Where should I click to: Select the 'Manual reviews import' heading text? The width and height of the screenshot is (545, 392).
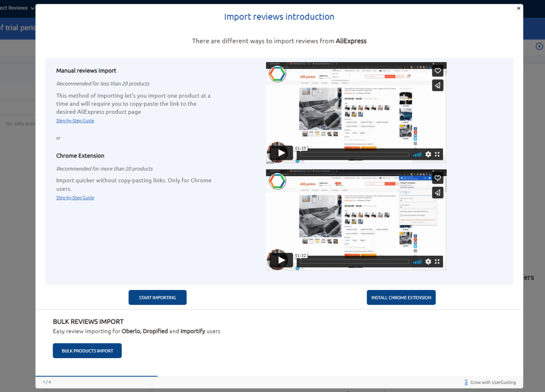click(86, 71)
